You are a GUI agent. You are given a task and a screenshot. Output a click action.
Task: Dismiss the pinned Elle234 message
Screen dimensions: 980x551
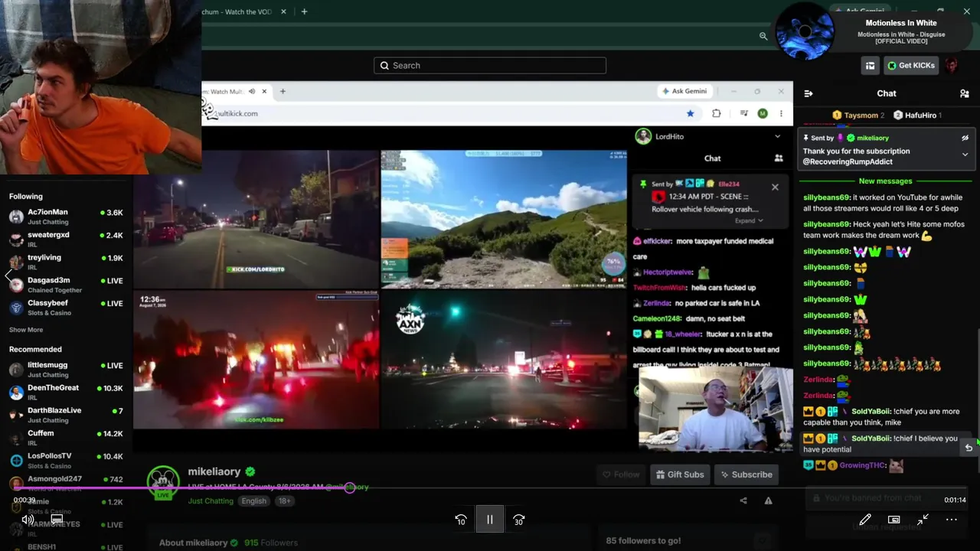tap(775, 187)
